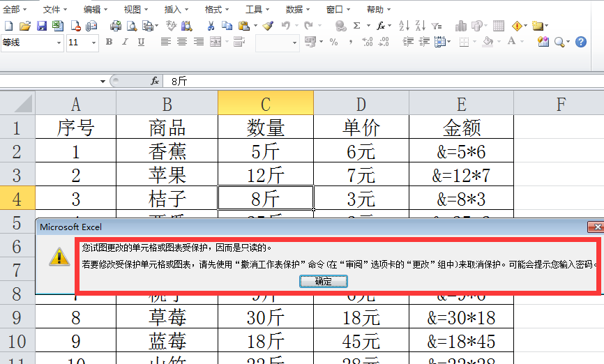Screen dimensions: 604x364
Task: Open the 编辑 menu
Action: pyautogui.click(x=95, y=9)
